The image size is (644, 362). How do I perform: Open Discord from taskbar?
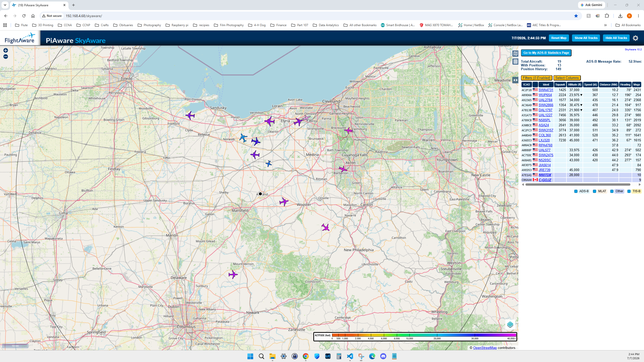point(383,356)
